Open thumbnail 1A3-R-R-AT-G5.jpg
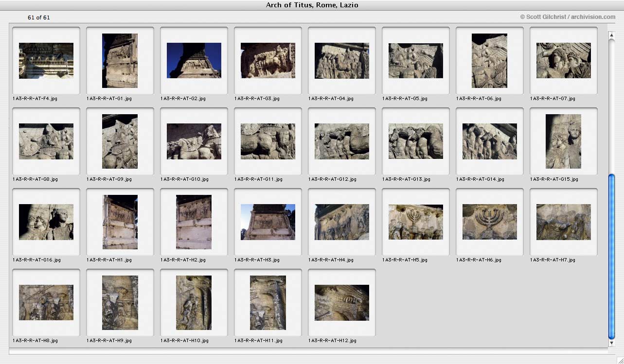The image size is (624, 364). click(x=416, y=61)
